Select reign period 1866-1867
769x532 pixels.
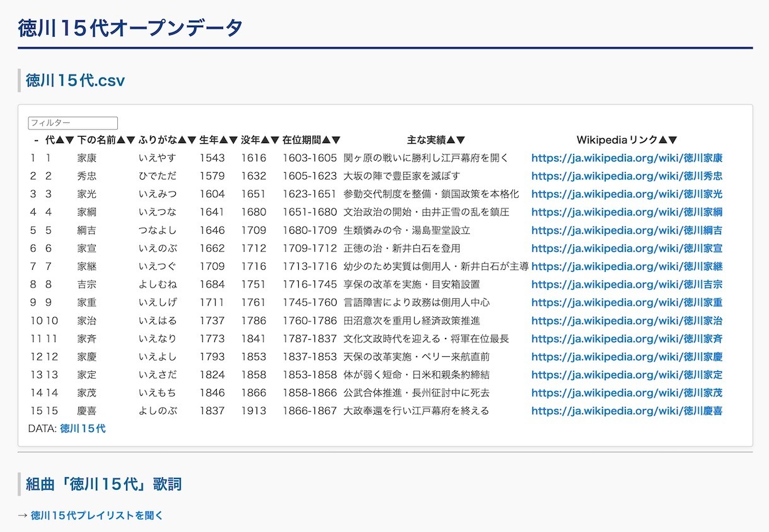coord(309,411)
